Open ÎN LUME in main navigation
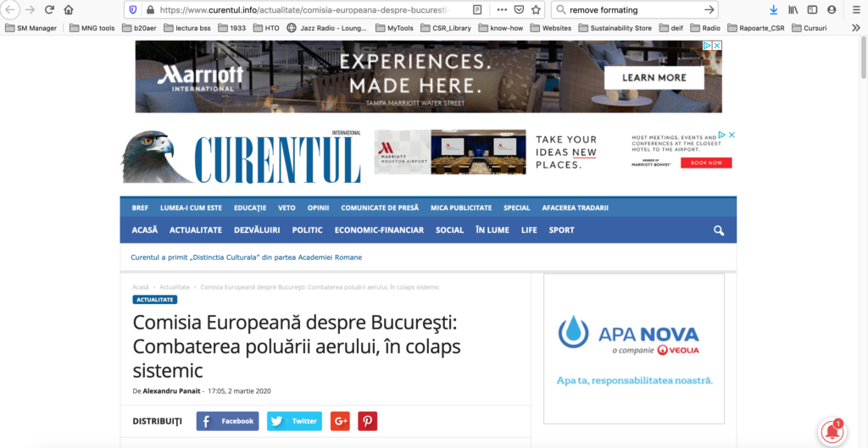The width and height of the screenshot is (868, 448). [492, 230]
